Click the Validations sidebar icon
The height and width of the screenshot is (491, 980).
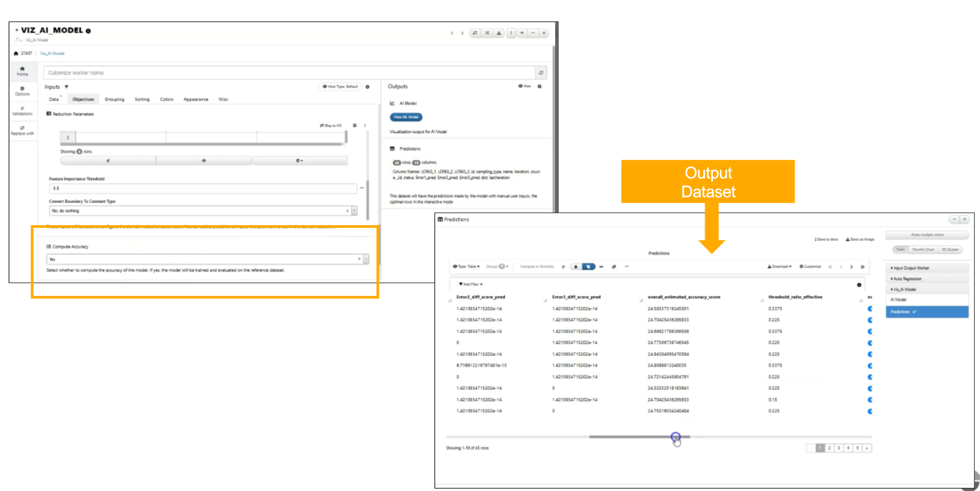(x=22, y=111)
